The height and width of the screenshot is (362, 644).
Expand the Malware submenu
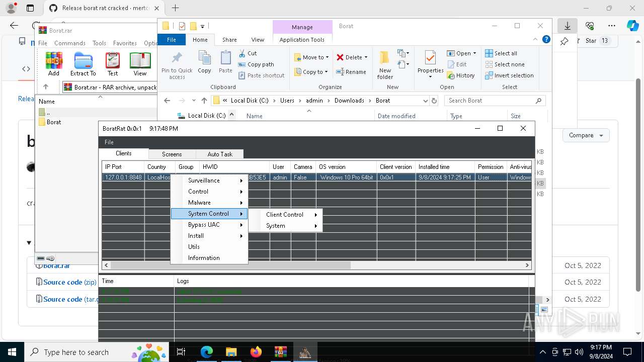(209, 203)
